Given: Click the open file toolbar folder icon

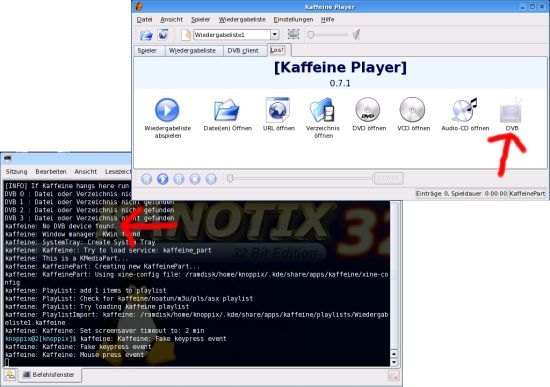Looking at the screenshot, I should (x=146, y=35).
